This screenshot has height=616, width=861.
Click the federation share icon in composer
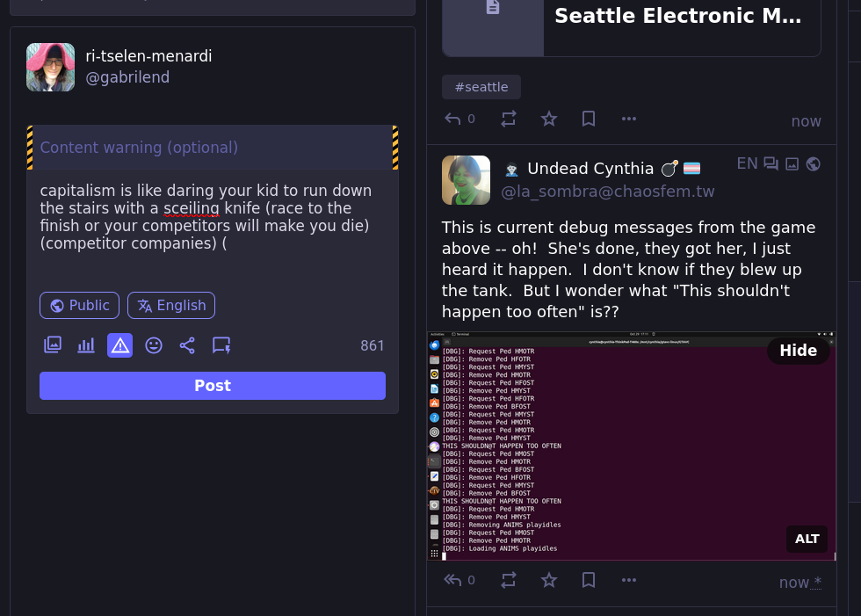[187, 345]
